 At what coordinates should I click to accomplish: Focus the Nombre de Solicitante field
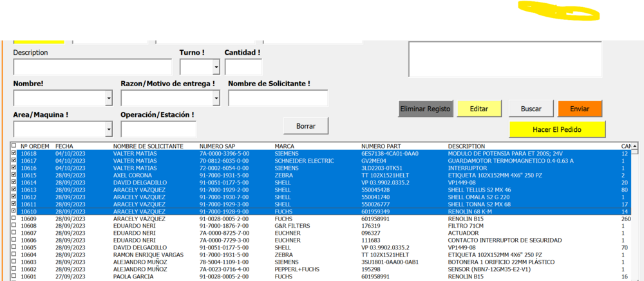pos(278,98)
